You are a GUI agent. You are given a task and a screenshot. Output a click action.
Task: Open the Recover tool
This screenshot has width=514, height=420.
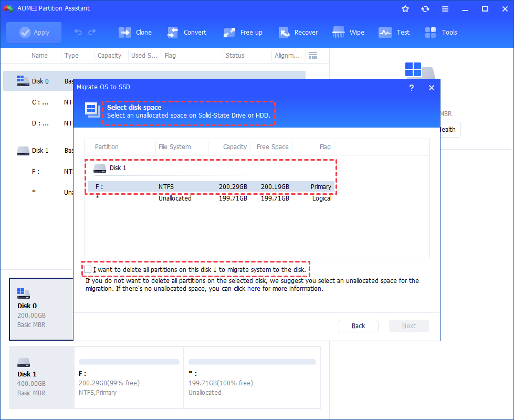coord(298,33)
